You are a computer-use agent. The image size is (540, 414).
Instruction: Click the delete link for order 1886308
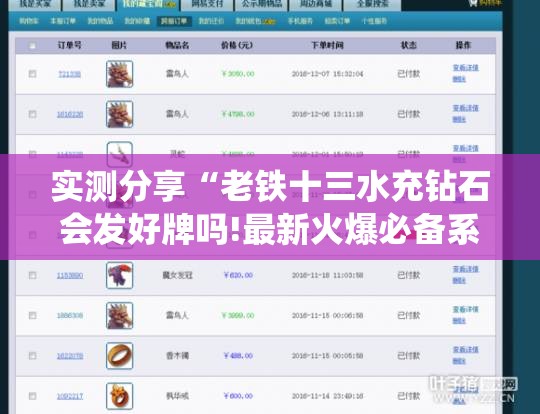(459, 321)
